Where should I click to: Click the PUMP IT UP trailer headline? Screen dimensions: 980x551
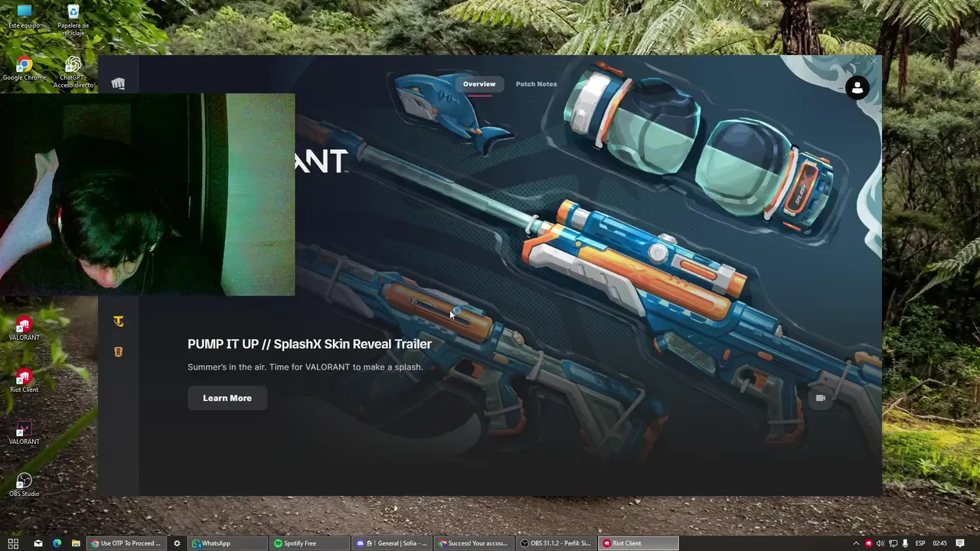[309, 344]
